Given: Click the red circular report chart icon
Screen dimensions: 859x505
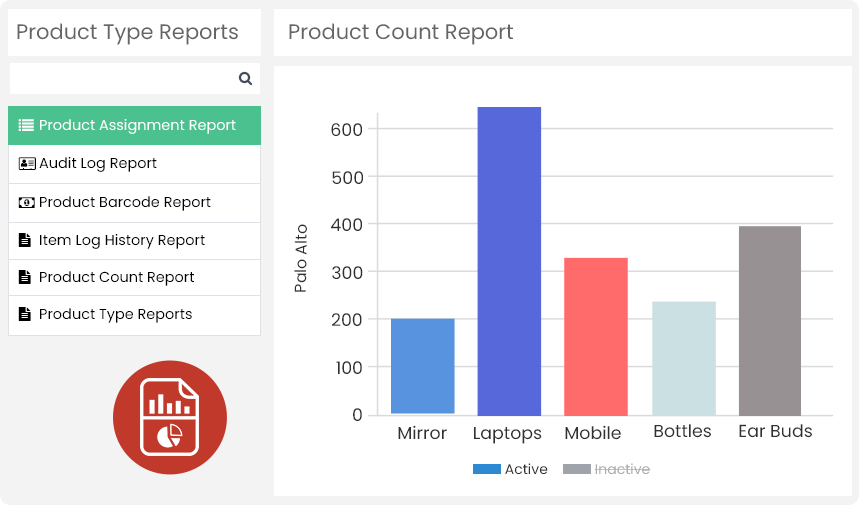Looking at the screenshot, I should point(170,417).
